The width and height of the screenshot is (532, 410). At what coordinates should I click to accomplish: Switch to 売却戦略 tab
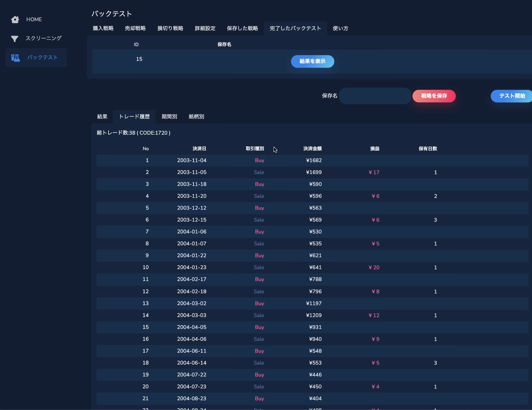point(135,28)
